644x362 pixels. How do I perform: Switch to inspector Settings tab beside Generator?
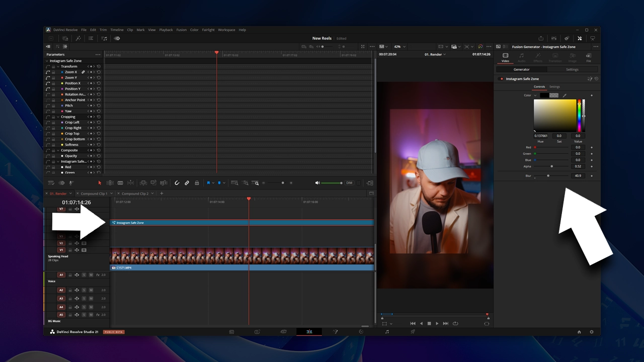(572, 69)
